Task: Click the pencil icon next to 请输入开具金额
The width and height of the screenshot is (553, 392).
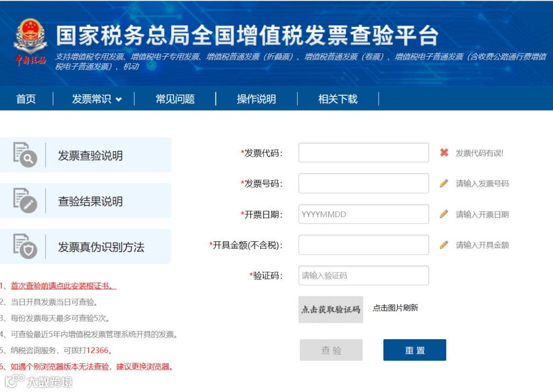Action: 444,245
